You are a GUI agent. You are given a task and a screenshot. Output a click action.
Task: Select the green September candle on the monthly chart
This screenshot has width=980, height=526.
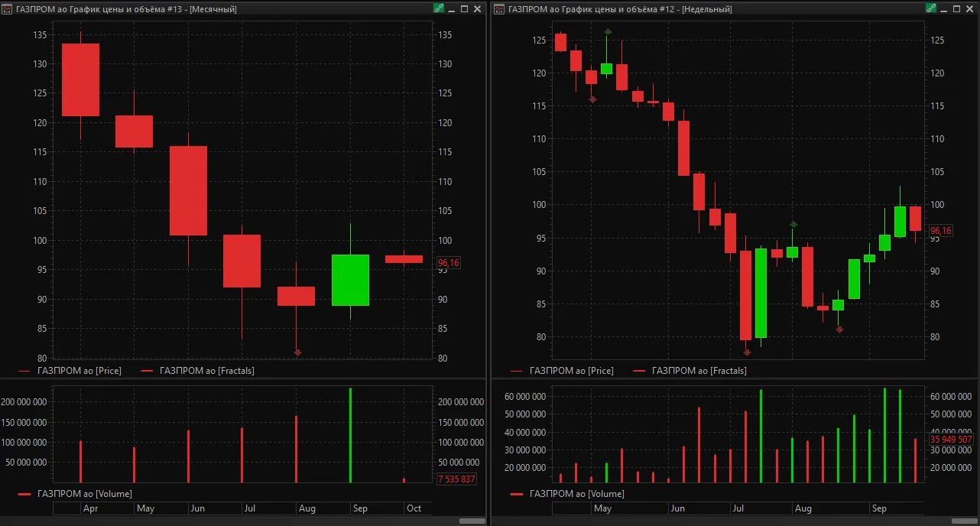[x=350, y=280]
